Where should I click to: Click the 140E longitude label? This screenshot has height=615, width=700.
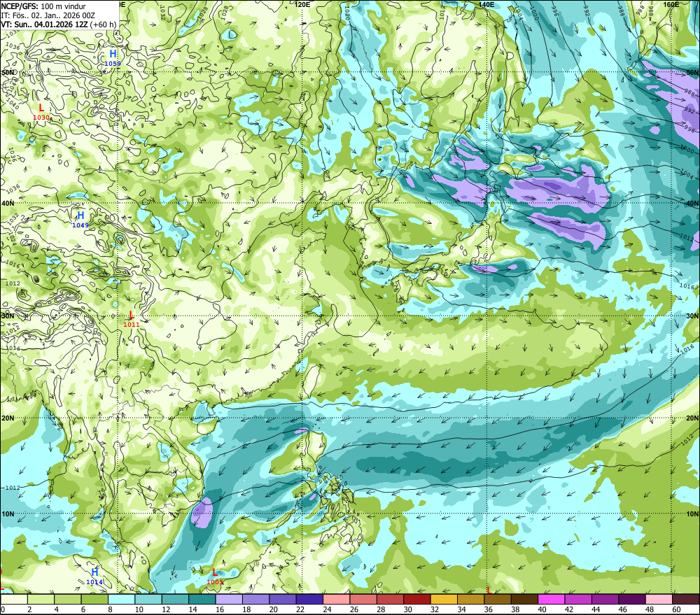(x=486, y=4)
